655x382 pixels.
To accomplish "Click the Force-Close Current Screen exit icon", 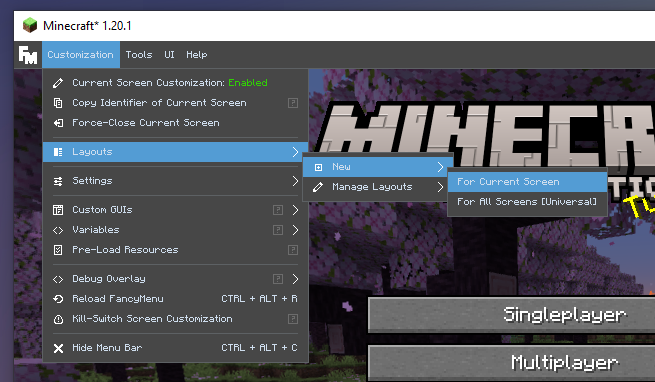I will [58, 123].
